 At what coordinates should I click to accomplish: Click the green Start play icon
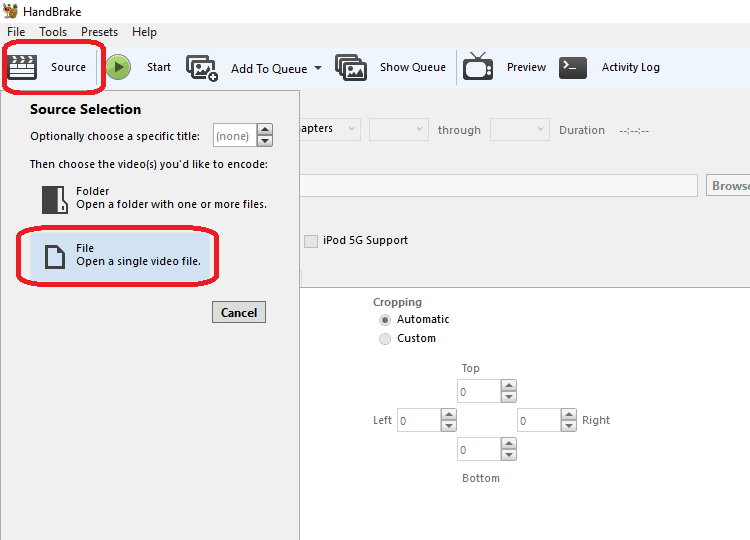[x=118, y=67]
